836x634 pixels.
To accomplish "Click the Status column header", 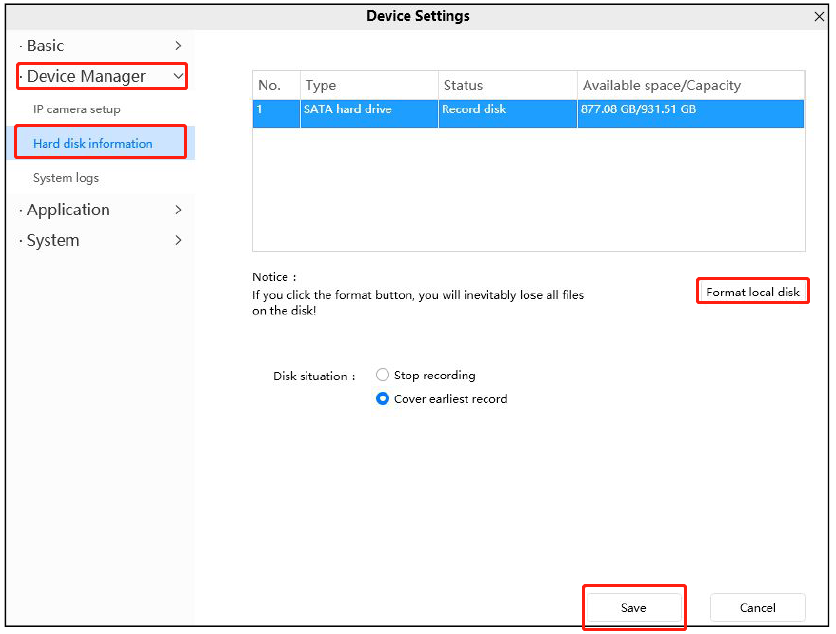I will pos(460,85).
